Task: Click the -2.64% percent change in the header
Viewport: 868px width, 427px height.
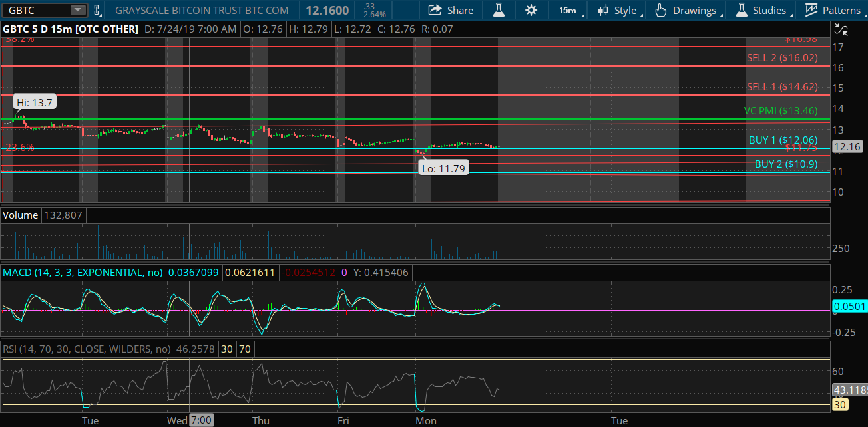Action: [x=372, y=15]
